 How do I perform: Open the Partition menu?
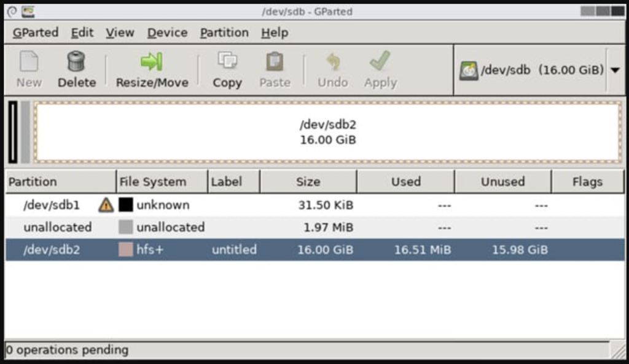tap(224, 33)
